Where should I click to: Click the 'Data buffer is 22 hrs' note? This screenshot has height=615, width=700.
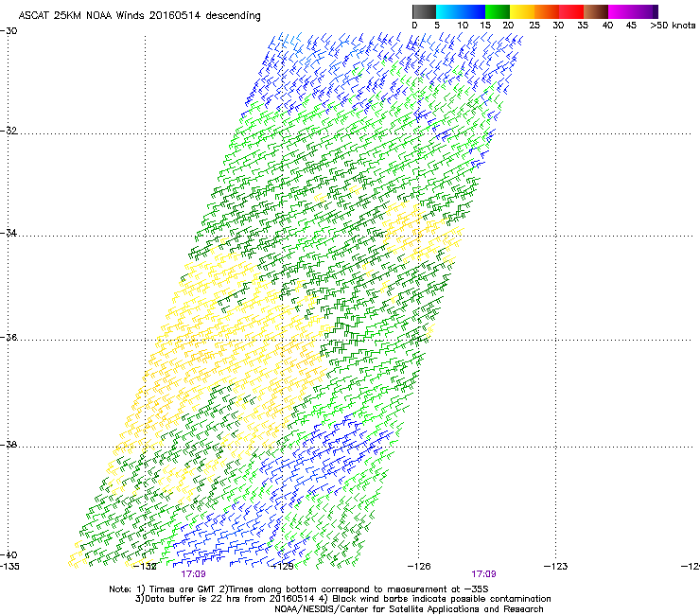342,599
